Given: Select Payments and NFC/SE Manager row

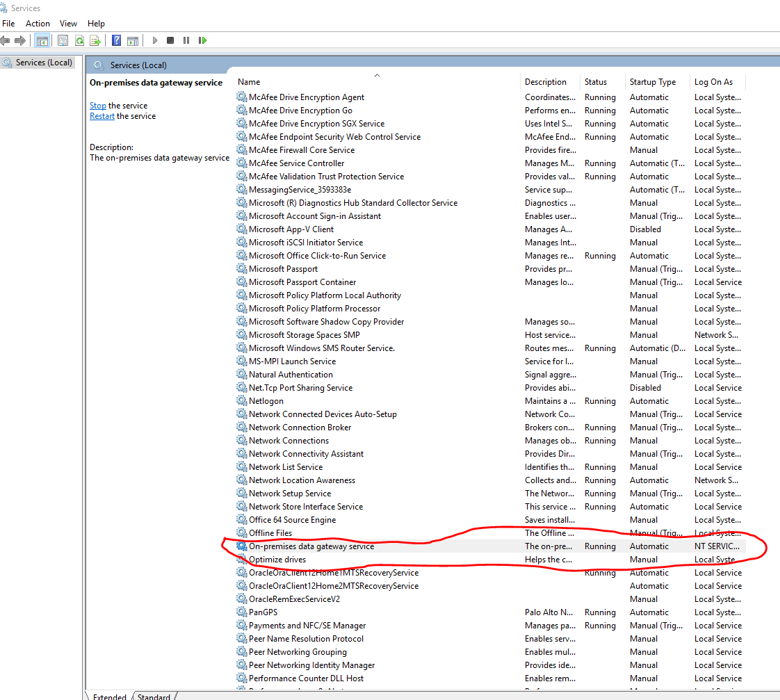Looking at the screenshot, I should pyautogui.click(x=491, y=626).
